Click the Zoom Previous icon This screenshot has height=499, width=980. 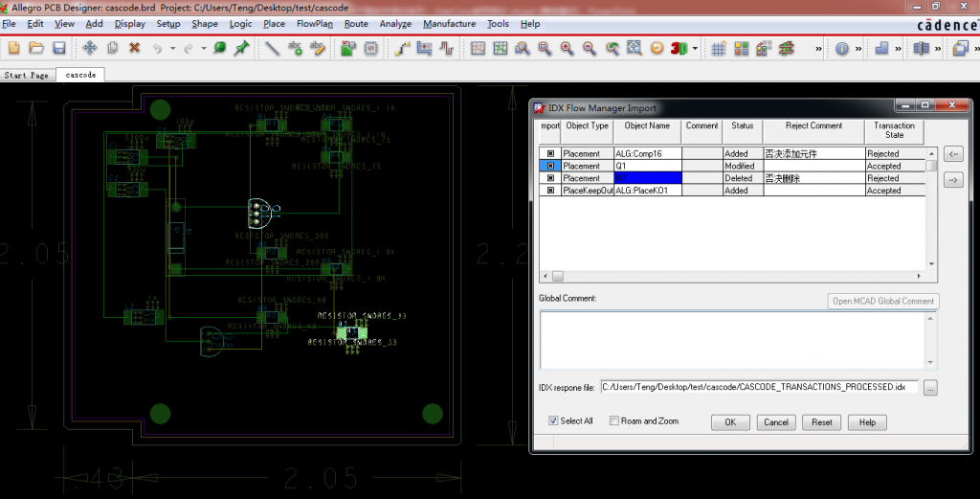612,48
